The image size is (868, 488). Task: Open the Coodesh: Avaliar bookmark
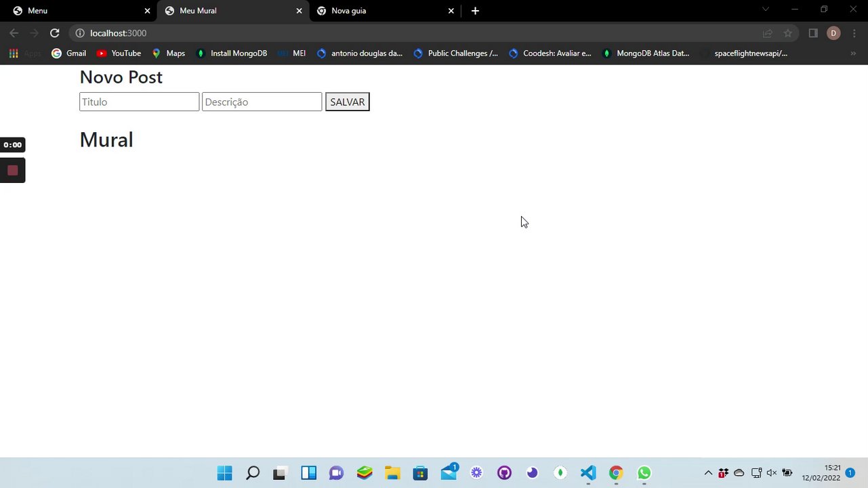pyautogui.click(x=550, y=53)
